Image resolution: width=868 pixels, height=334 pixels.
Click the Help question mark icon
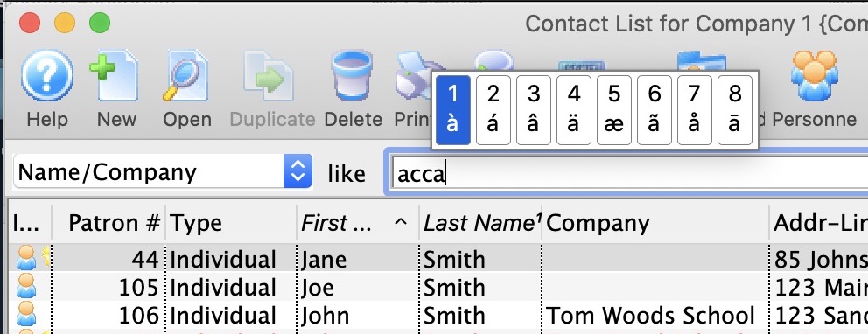[47, 76]
